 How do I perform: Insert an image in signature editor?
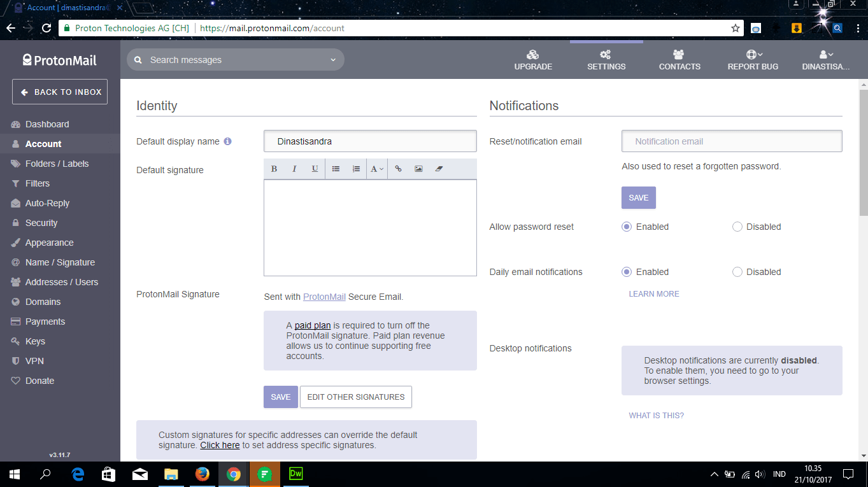(418, 169)
